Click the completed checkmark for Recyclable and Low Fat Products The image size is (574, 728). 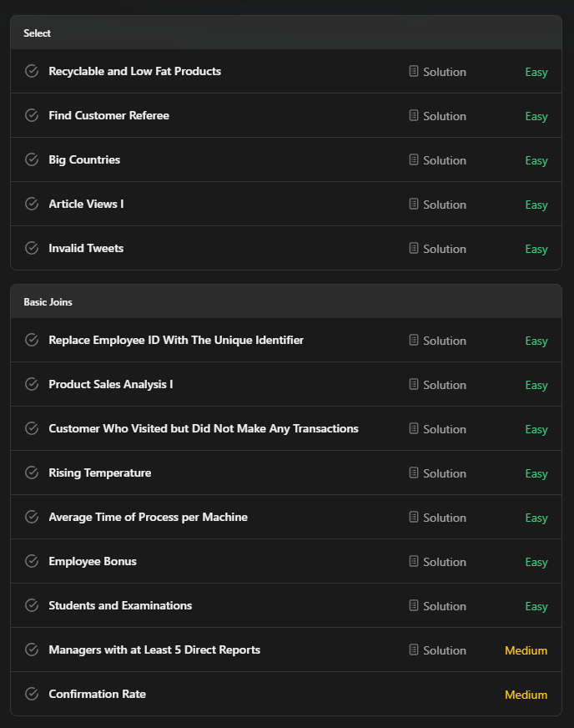point(32,71)
